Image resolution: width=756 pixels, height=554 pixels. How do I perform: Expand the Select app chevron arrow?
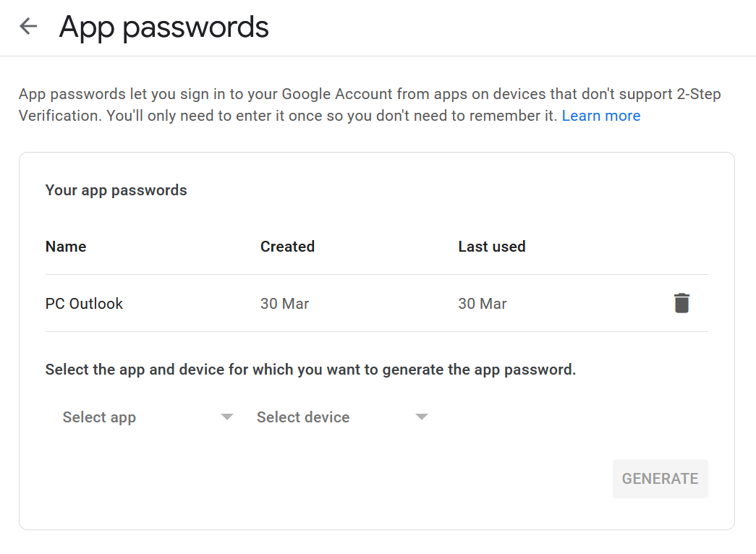227,417
